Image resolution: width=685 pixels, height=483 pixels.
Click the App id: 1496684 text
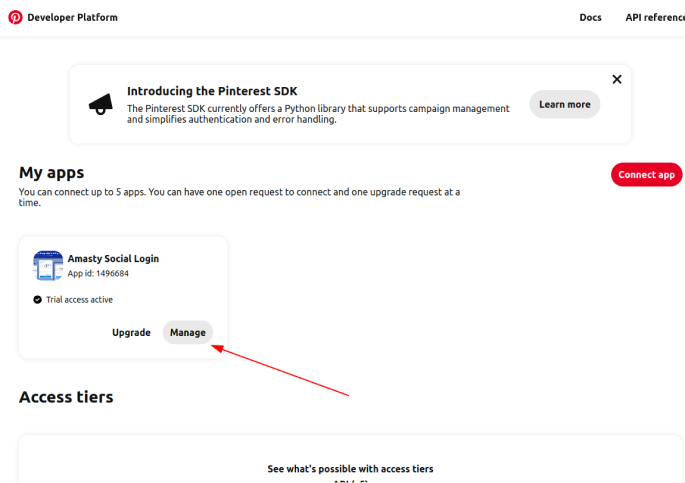coord(98,273)
